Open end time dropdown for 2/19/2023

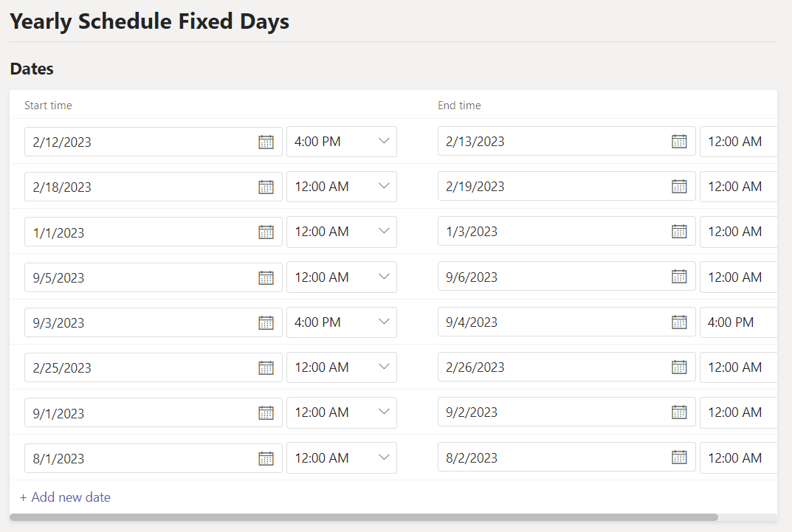[x=738, y=186]
